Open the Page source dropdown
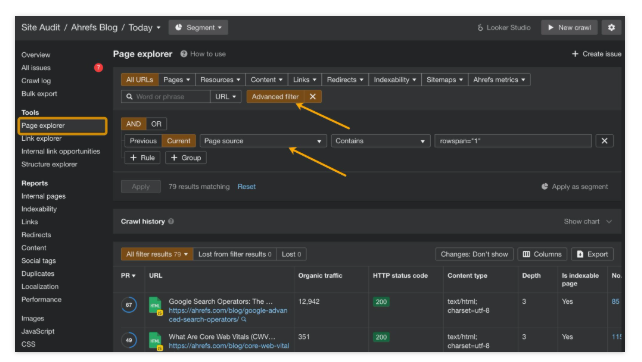642x362 pixels. click(263, 141)
